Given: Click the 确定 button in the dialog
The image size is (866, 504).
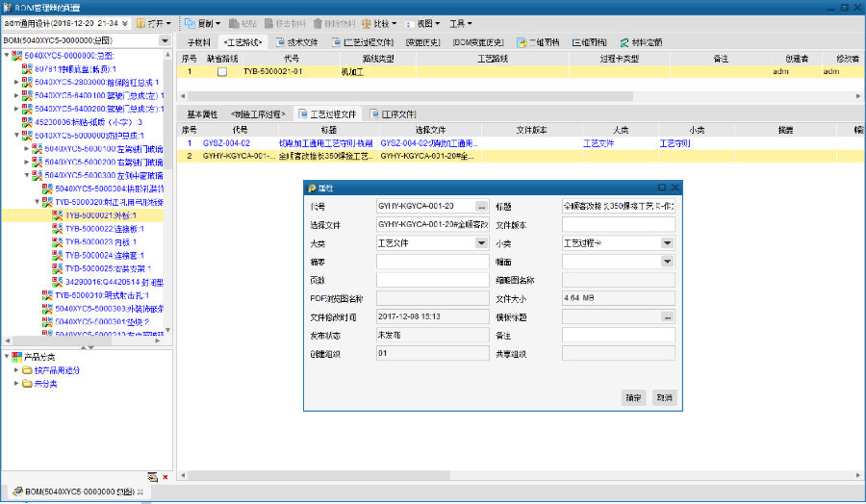Looking at the screenshot, I should (633, 397).
